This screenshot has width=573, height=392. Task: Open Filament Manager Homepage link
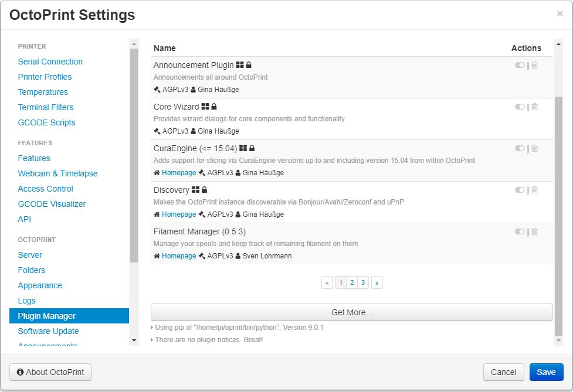[179, 256]
